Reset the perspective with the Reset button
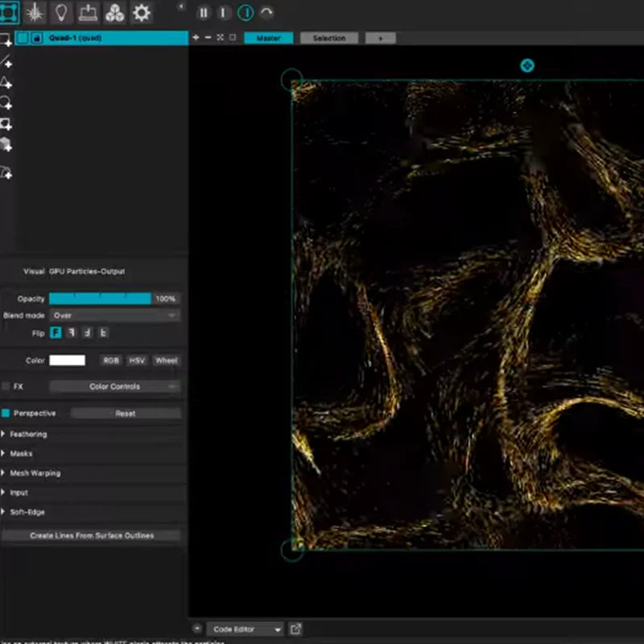Viewport: 644px width, 644px height. tap(123, 413)
